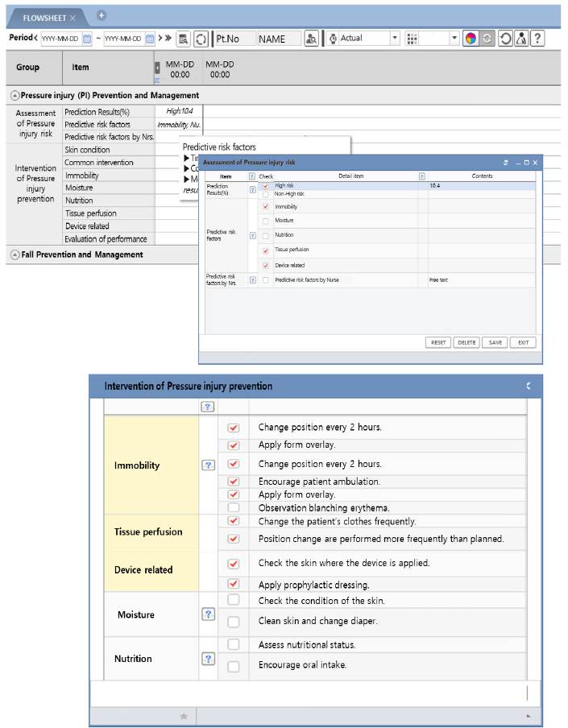Click the star icon at panel bottom
This screenshot has height=728, width=568.
(x=184, y=717)
